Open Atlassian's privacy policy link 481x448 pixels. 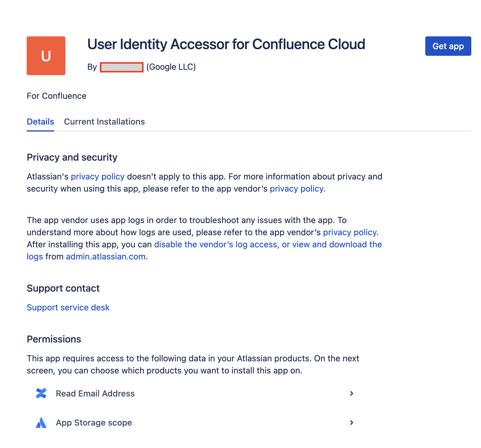tap(98, 177)
